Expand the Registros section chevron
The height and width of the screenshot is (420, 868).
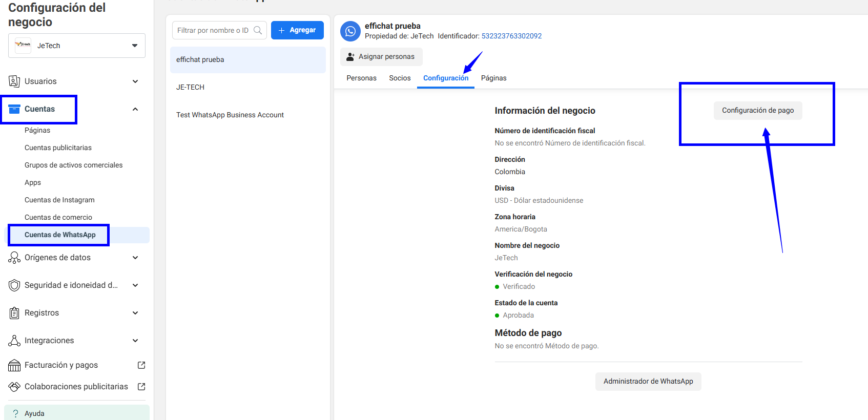[x=135, y=313]
